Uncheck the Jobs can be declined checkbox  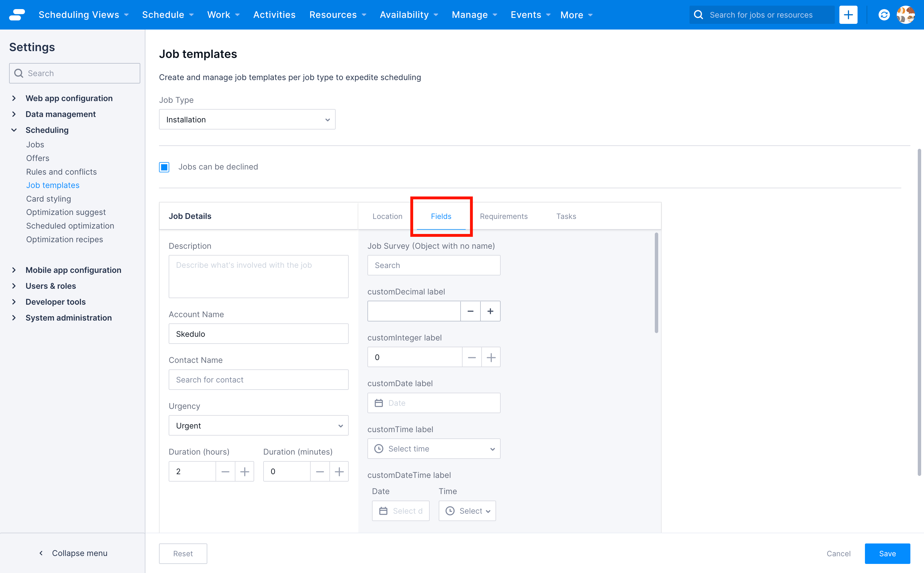(x=164, y=167)
